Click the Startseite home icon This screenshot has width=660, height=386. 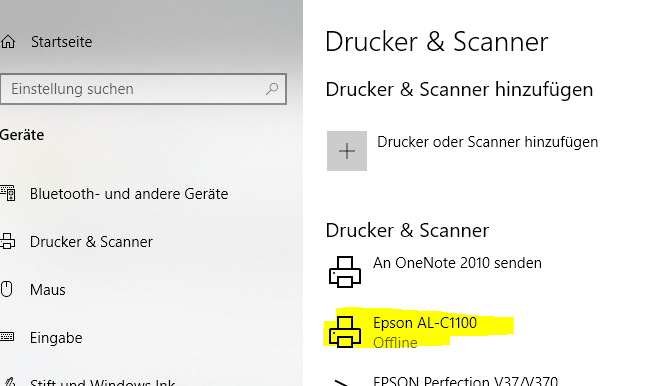(x=8, y=42)
